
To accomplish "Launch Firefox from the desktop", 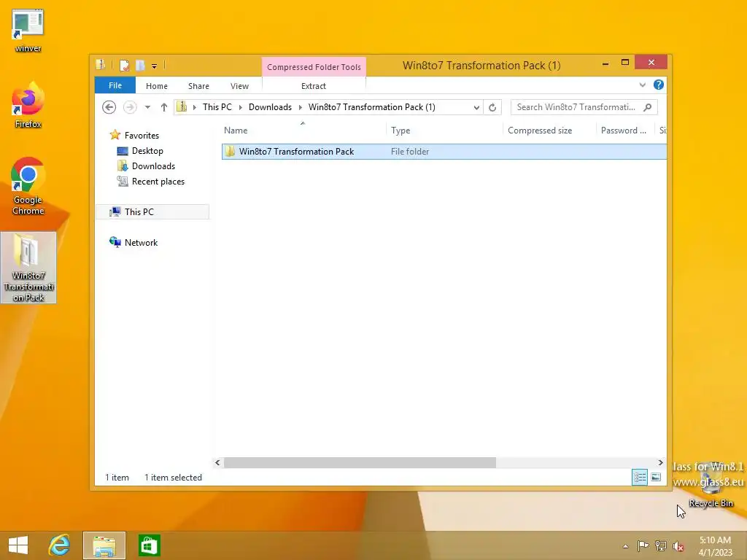I will (x=28, y=105).
